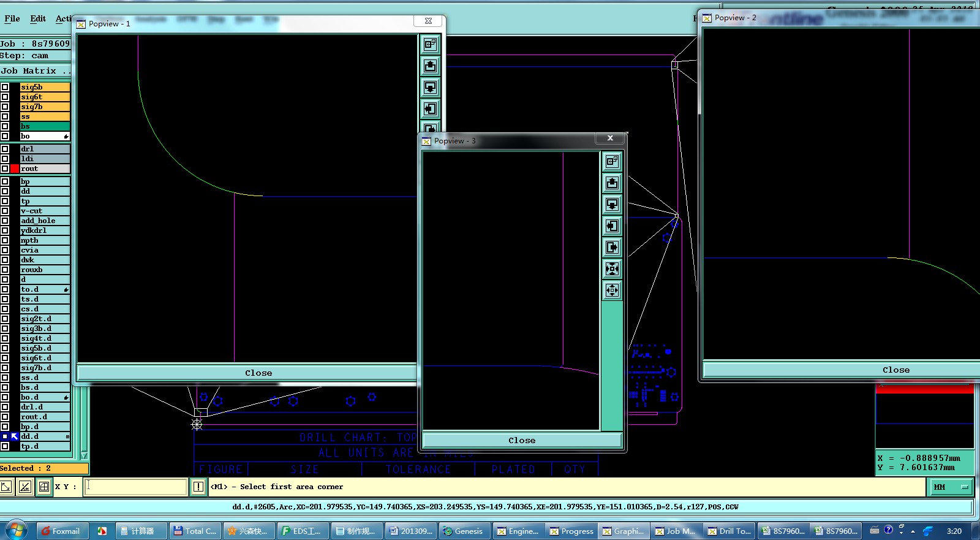Zoom in icon in Popview 3

[612, 268]
